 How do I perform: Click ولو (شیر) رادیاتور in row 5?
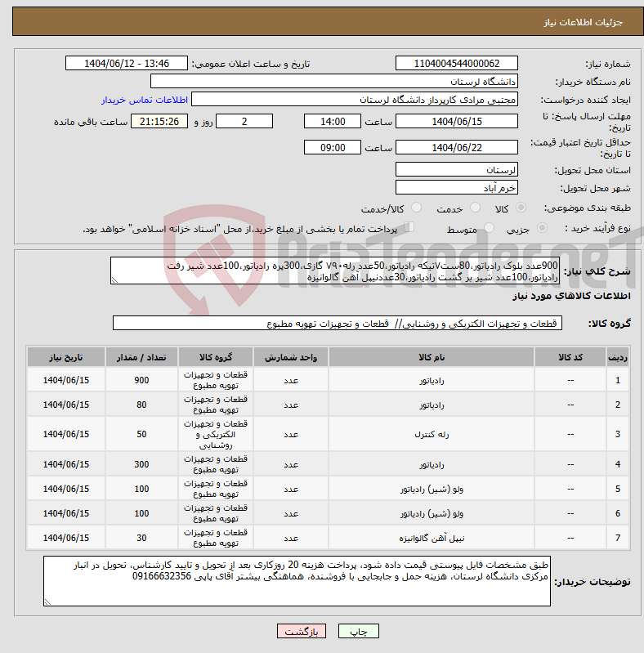click(x=432, y=489)
